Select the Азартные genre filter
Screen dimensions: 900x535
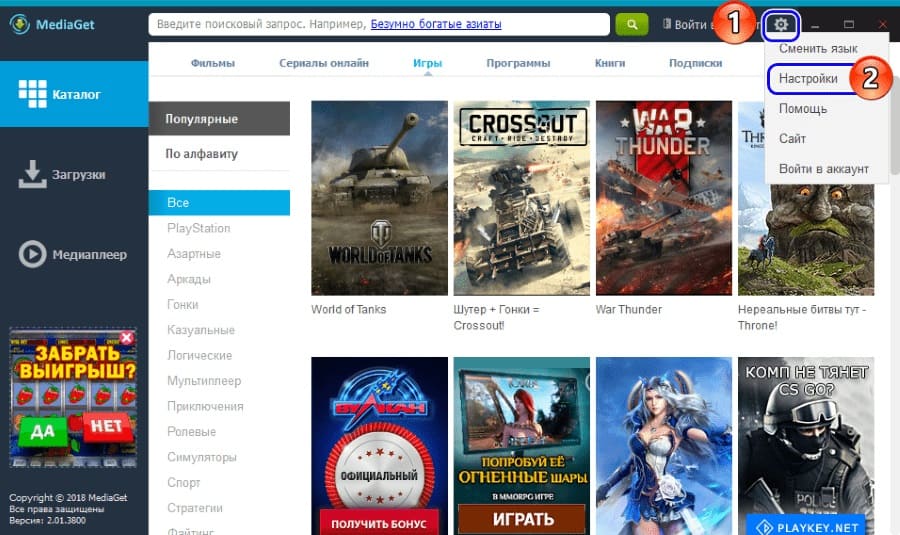[194, 253]
